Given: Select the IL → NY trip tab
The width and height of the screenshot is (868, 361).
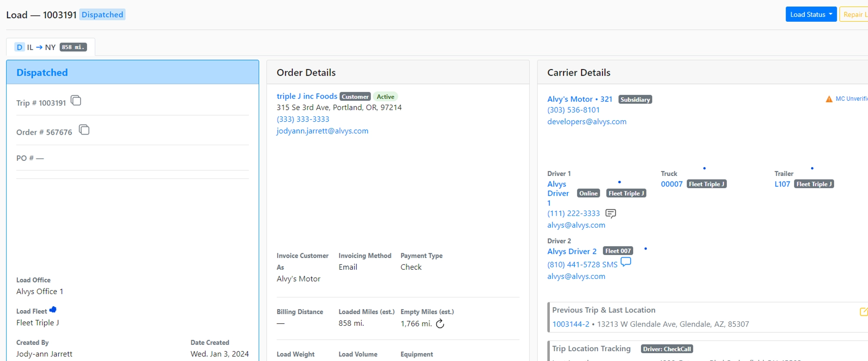Looking at the screenshot, I should 51,47.
